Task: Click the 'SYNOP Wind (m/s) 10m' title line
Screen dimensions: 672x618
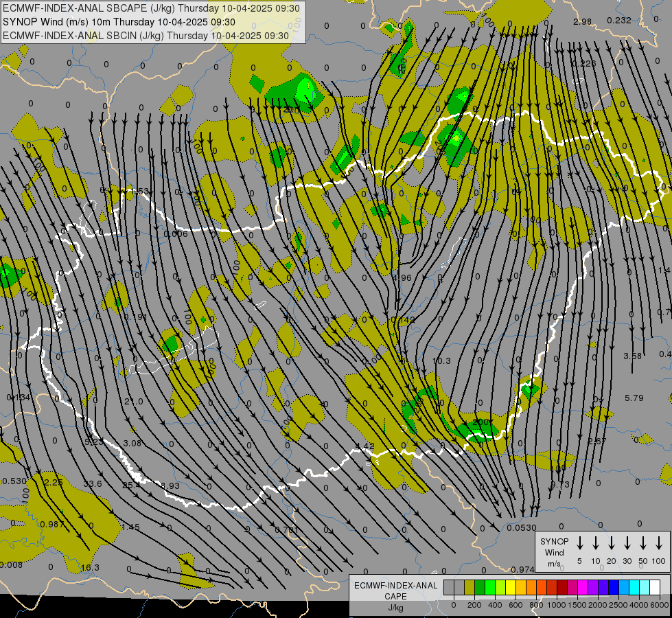Action: pos(119,22)
